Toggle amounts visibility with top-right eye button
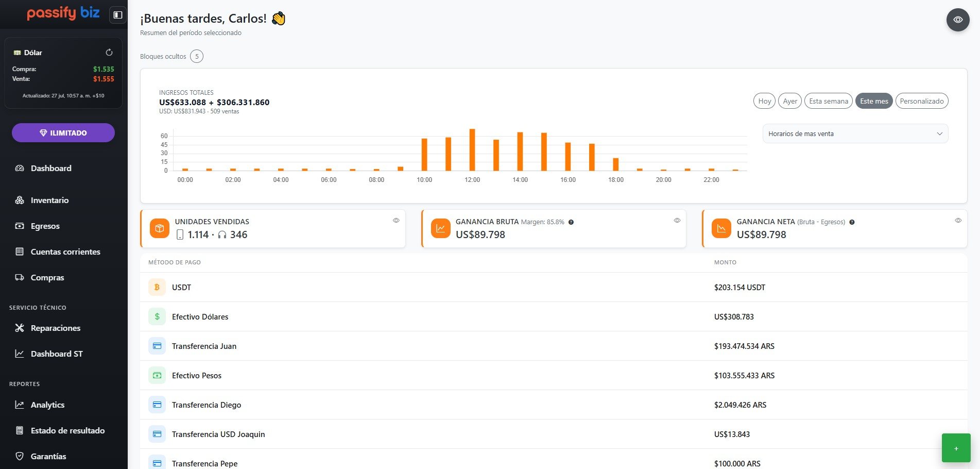 [958, 20]
